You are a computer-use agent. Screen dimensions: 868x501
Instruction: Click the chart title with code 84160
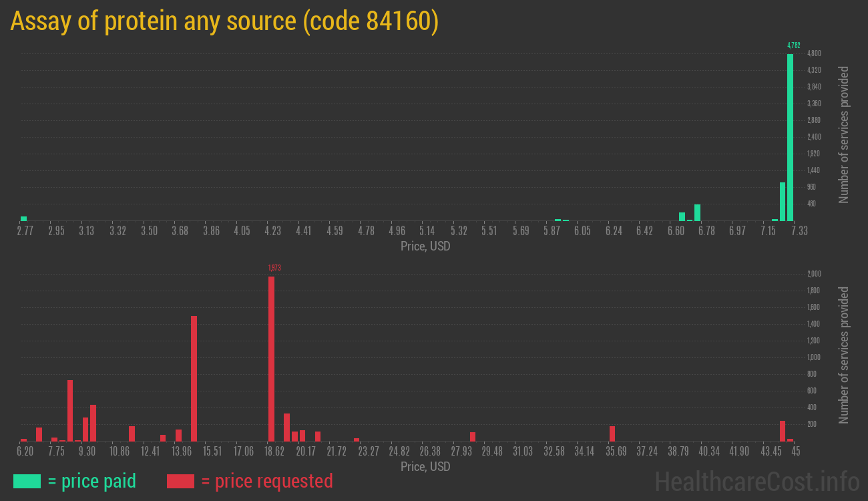point(224,21)
